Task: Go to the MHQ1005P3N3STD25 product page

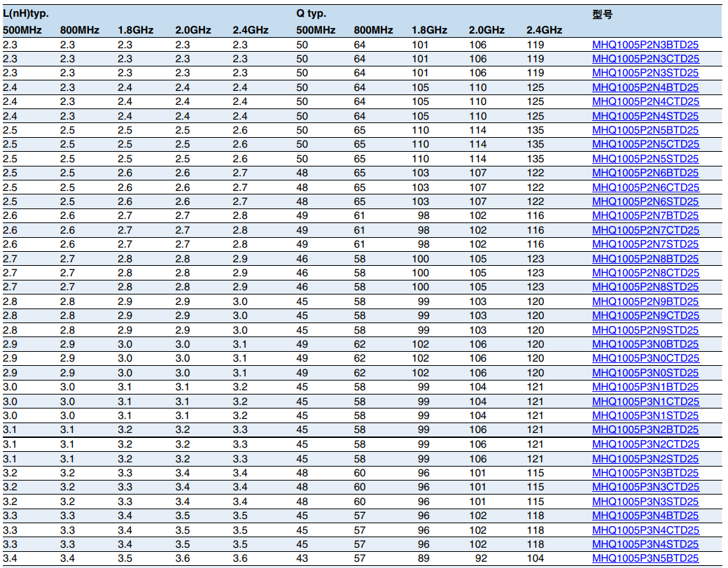Action: point(645,502)
